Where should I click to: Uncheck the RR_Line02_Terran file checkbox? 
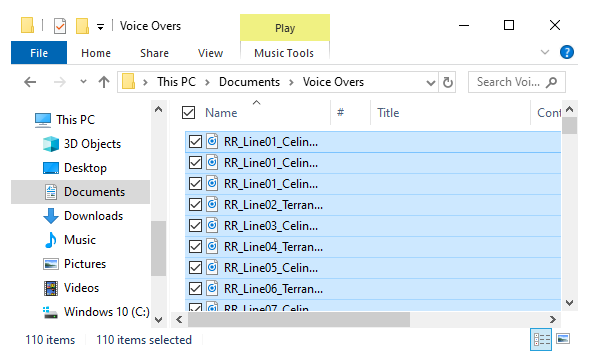tap(195, 205)
